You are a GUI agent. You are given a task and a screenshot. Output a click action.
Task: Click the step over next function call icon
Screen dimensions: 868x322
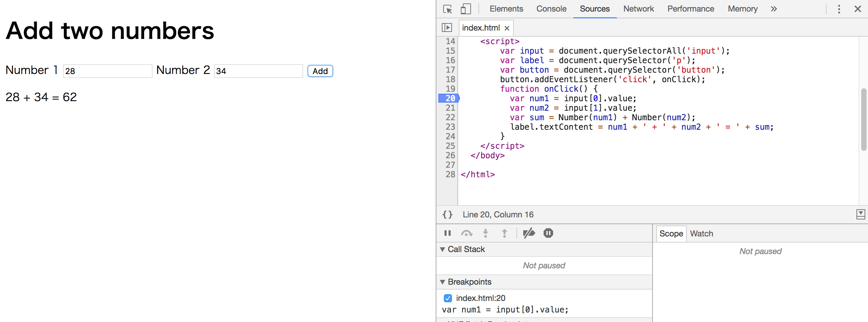pos(467,233)
